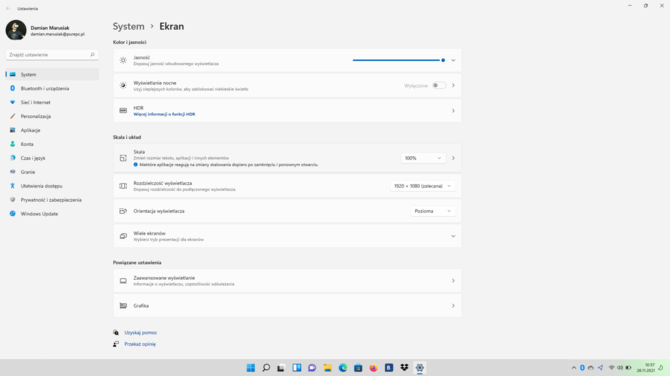This screenshot has width=670, height=376.
Task: Go to Sieć i Internet settings
Action: pyautogui.click(x=52, y=103)
